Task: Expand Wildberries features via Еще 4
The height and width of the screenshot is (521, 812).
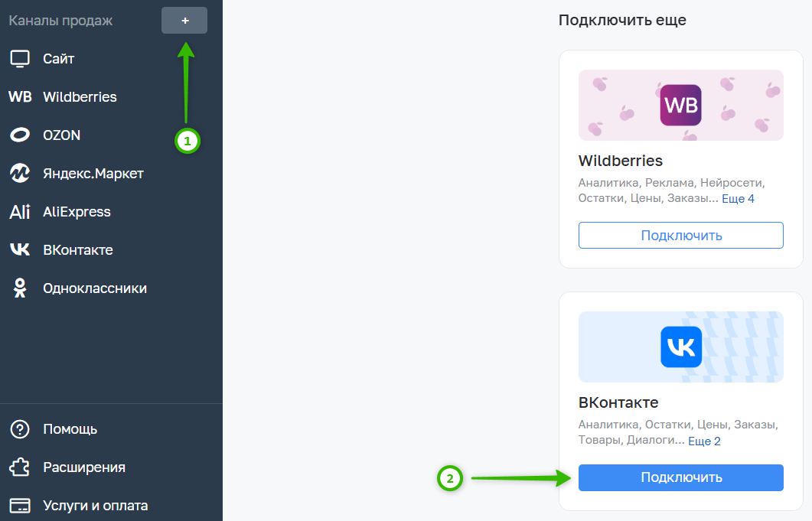Action: tap(738, 198)
